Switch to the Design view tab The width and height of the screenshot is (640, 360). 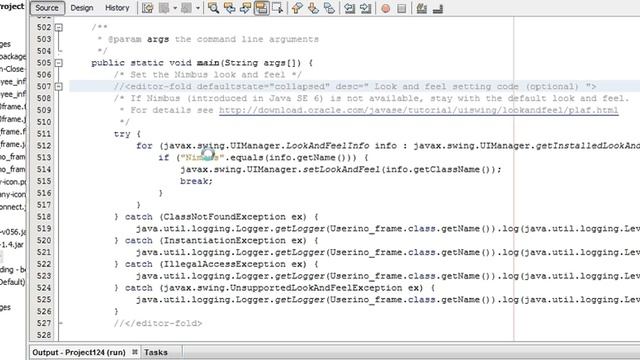coord(82,8)
